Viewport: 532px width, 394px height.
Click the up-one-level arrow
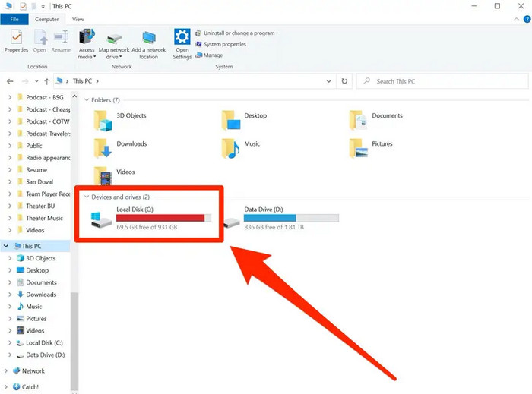(x=47, y=81)
